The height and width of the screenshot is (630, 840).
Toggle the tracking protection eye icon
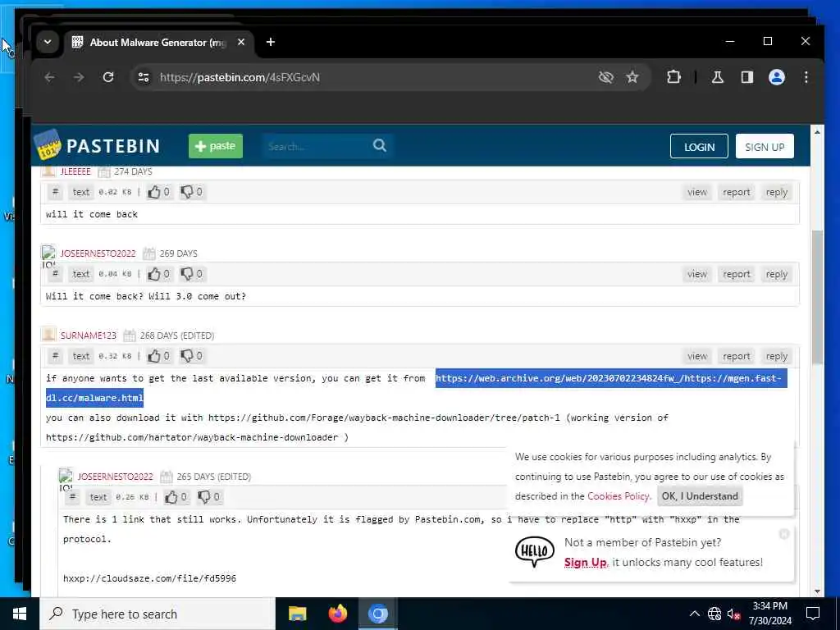pos(606,77)
